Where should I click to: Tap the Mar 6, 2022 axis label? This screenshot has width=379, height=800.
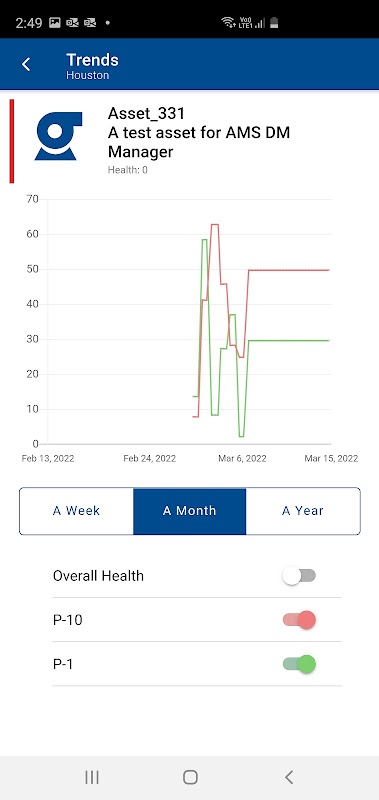coord(242,459)
